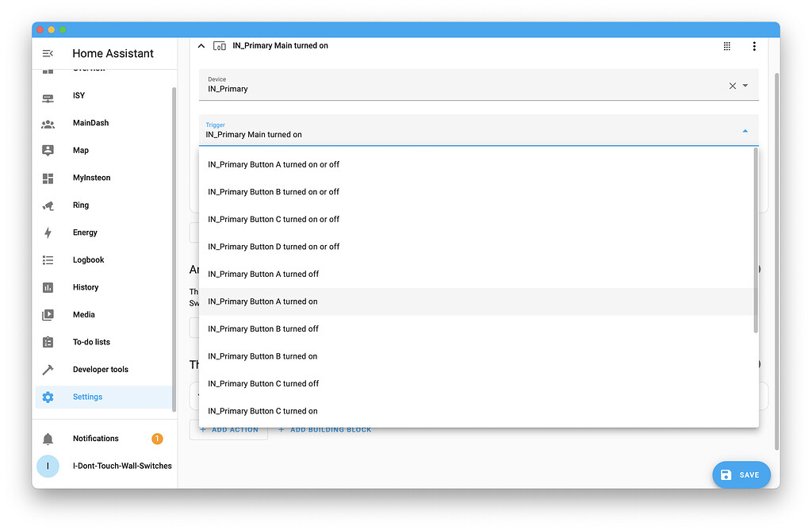Collapse the Trigger dropdown with the blue arrow
Image resolution: width=812 pixels, height=530 pixels.
[x=745, y=129]
